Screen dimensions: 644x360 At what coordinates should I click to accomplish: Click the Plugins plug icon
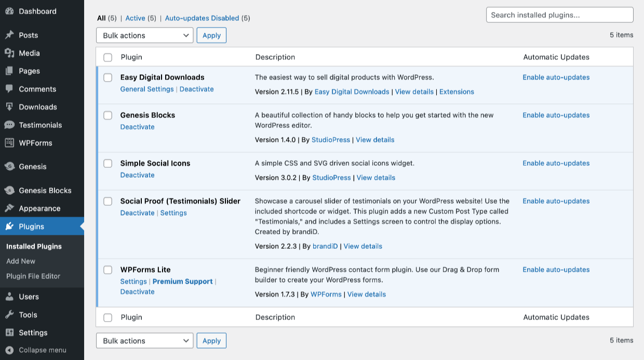coord(9,226)
